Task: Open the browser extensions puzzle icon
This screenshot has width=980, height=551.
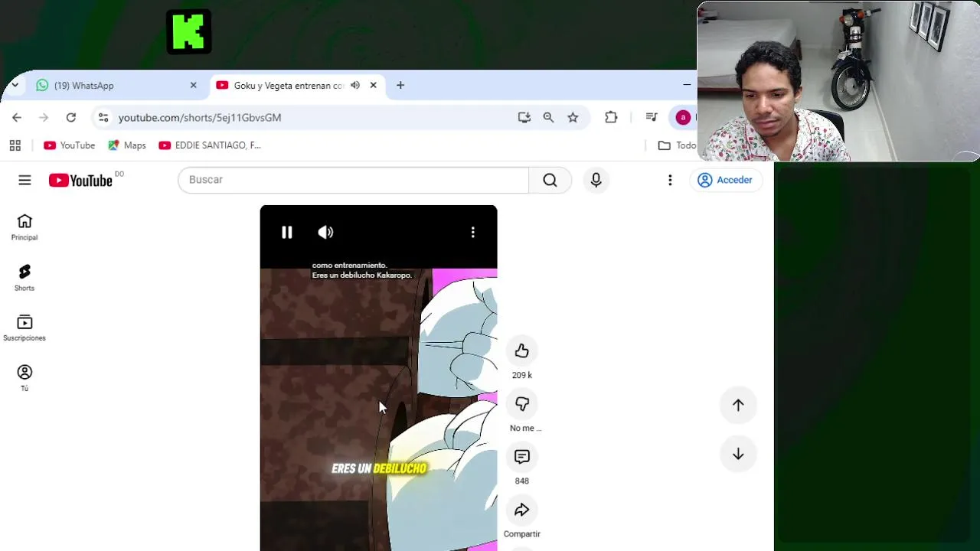Action: click(x=611, y=117)
